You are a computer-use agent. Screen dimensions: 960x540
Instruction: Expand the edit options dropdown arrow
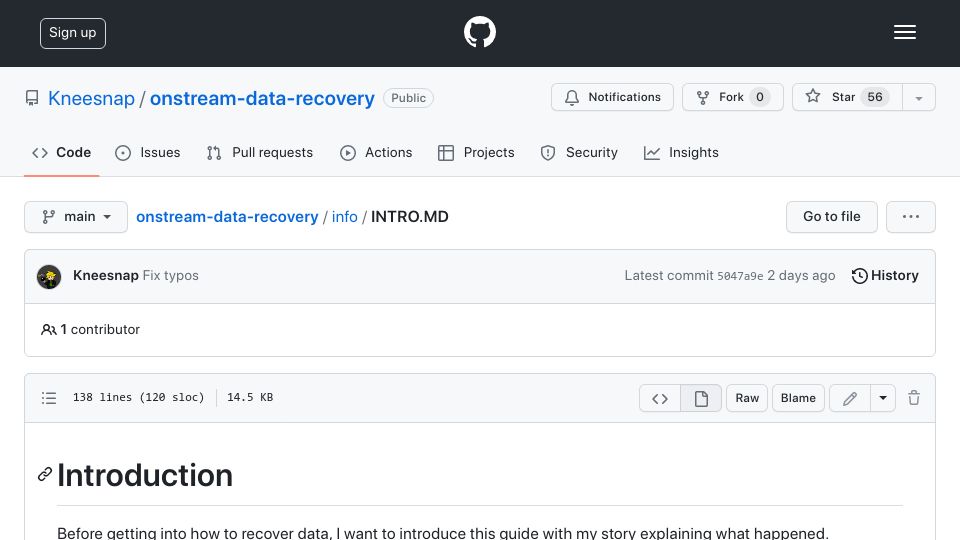tap(883, 399)
